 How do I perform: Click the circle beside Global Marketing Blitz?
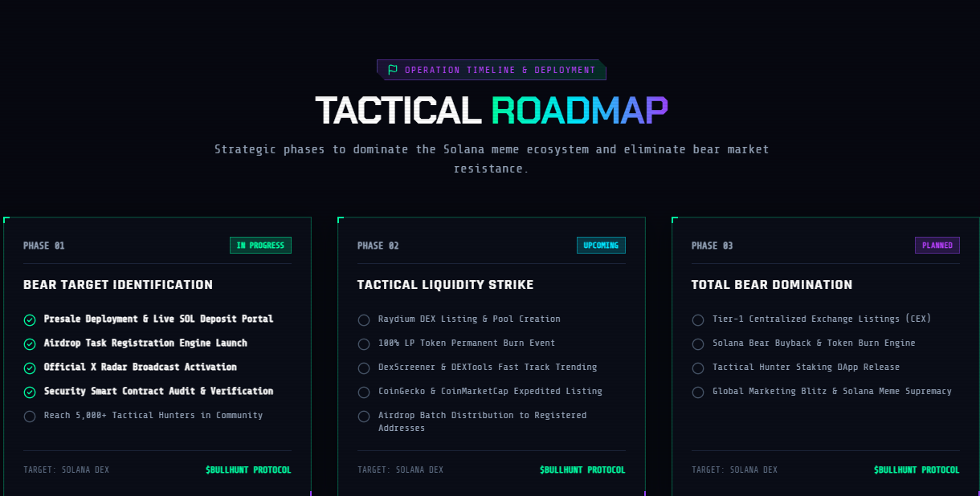click(698, 392)
